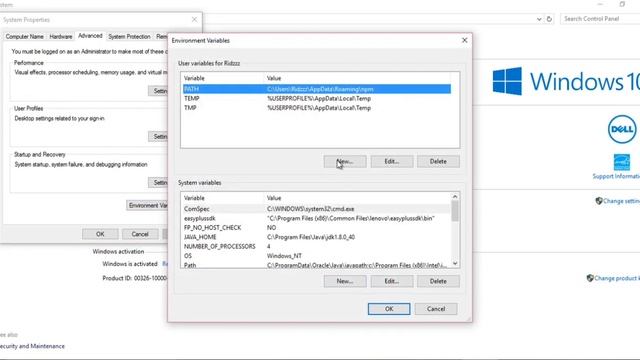Click shield icon beside Change settings

point(599,201)
